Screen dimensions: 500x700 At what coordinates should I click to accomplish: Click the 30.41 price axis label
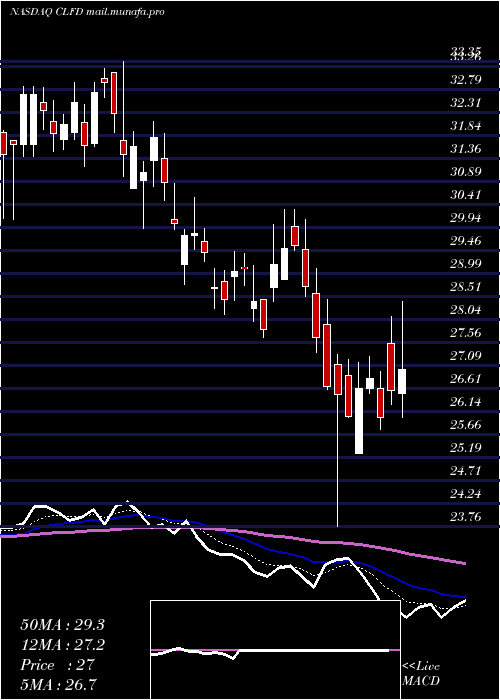tap(465, 195)
